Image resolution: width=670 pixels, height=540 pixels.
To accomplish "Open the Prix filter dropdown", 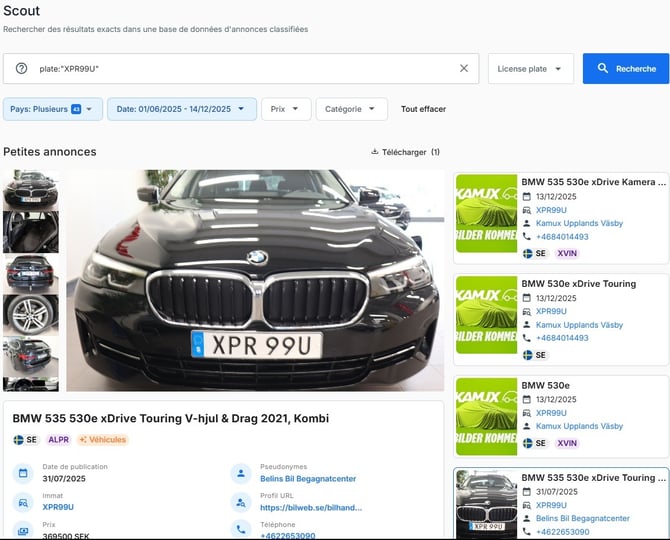I will 286,109.
